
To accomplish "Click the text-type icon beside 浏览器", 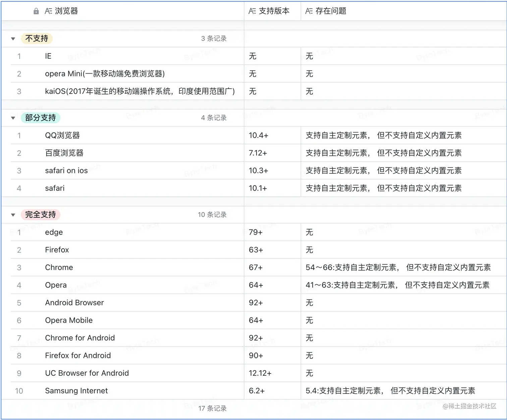I will (x=48, y=11).
